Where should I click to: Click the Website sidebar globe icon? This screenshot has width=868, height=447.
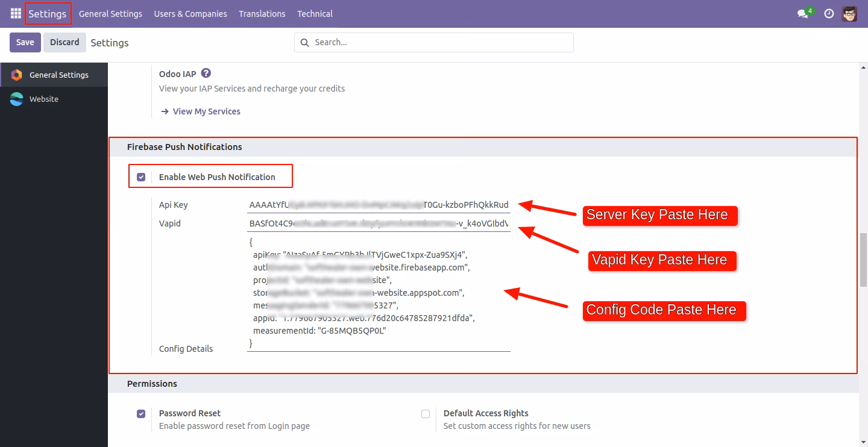click(x=17, y=99)
